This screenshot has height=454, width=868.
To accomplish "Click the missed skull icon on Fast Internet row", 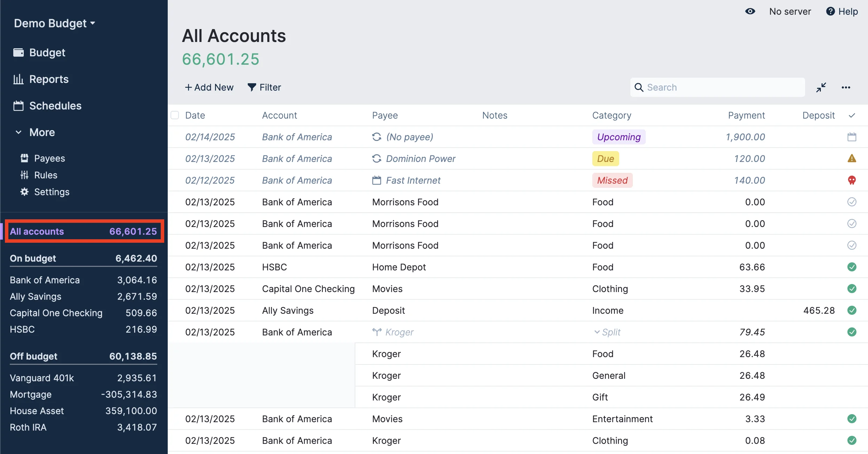I will [852, 180].
